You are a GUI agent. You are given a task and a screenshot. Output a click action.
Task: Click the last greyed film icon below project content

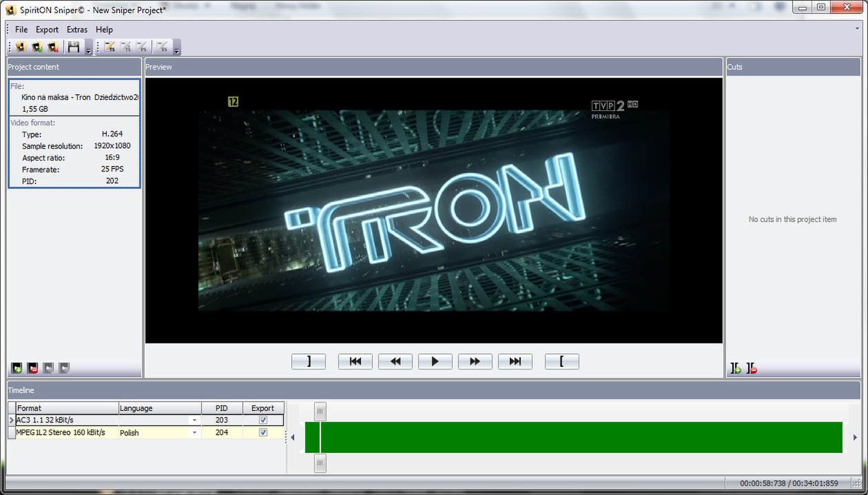(x=64, y=368)
